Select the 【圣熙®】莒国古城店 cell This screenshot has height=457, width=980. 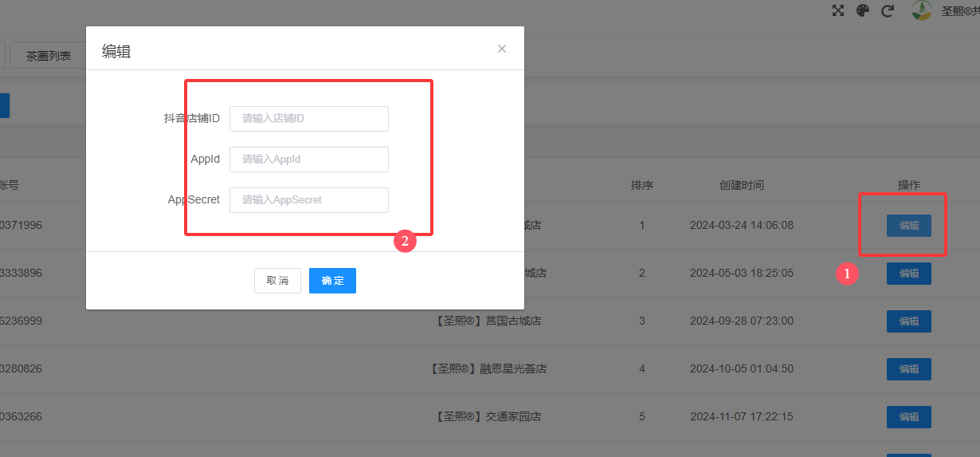[488, 321]
